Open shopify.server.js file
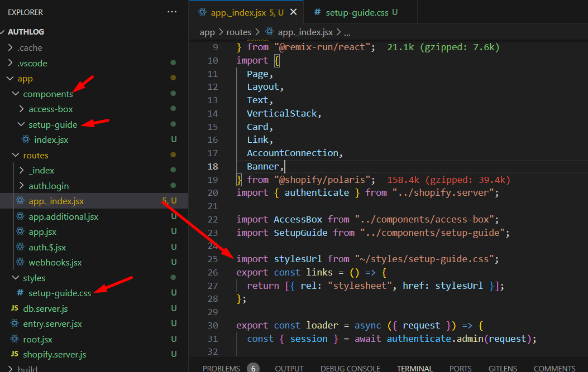Screen dimensions: 588x372 pos(54,354)
